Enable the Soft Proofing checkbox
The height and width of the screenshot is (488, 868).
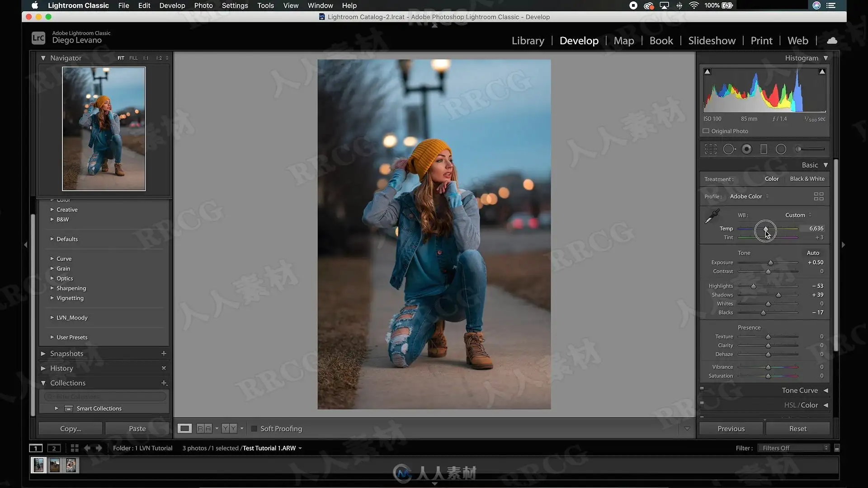pyautogui.click(x=254, y=429)
